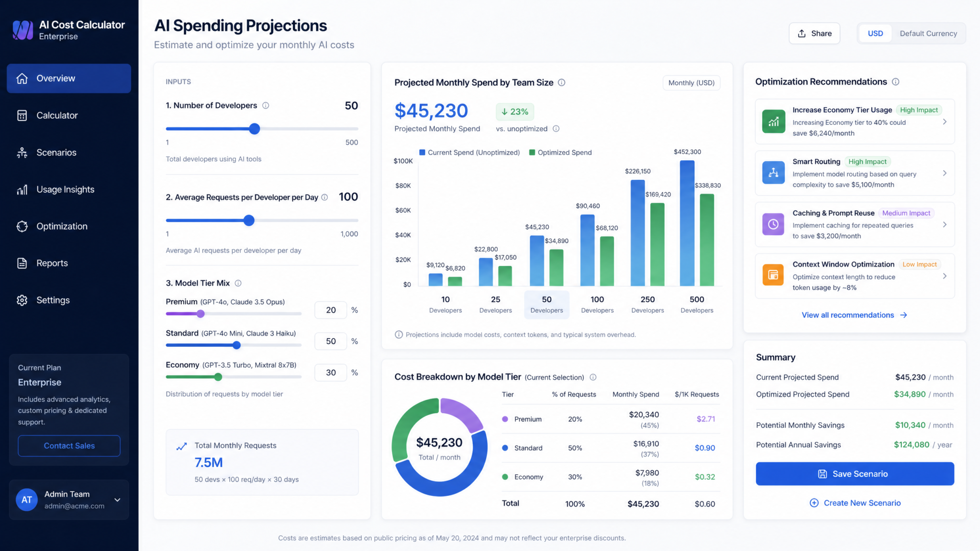Open View all recommendations link
The image size is (980, 551).
[x=855, y=315]
